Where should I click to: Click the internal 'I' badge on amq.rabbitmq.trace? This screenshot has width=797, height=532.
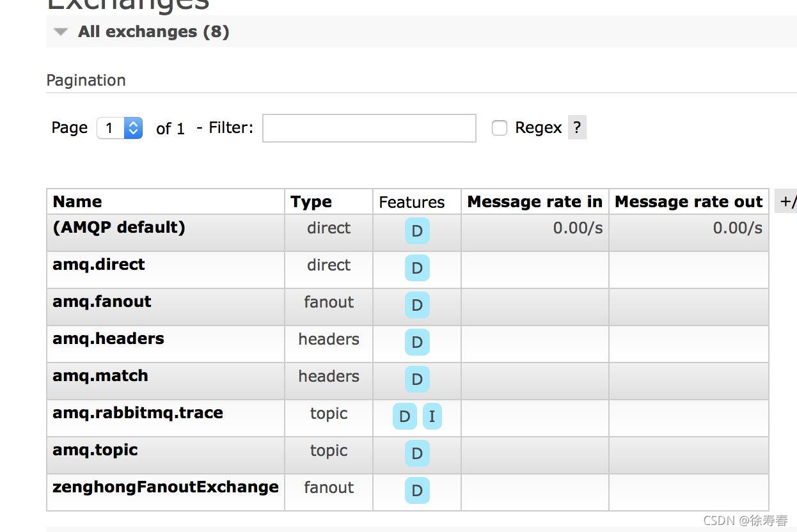pyautogui.click(x=432, y=417)
